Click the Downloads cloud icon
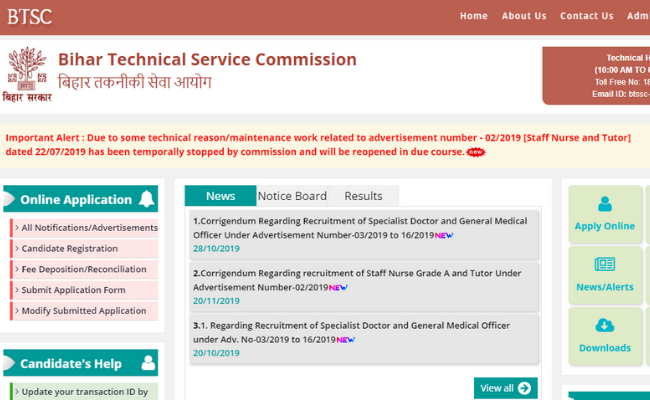This screenshot has width=650, height=400. coord(604,325)
